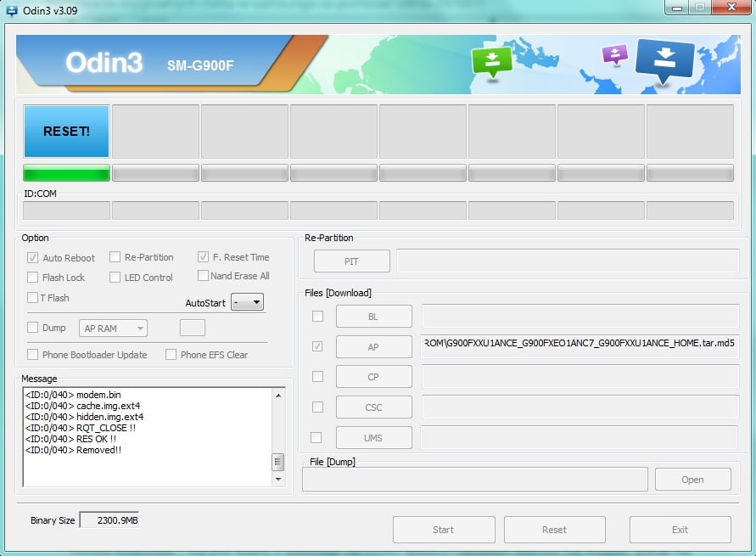Enable the Flash Lock checkbox
Viewport: 756px width, 556px height.
coord(32,278)
